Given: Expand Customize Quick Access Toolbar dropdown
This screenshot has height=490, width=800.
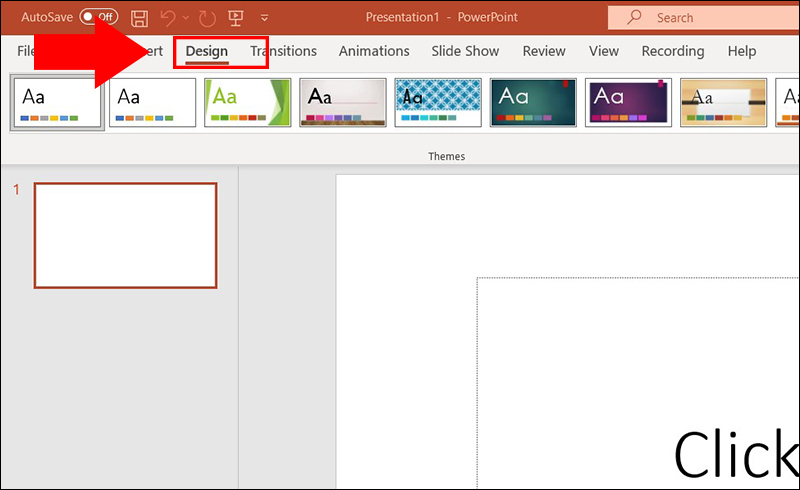Looking at the screenshot, I should click(x=264, y=18).
